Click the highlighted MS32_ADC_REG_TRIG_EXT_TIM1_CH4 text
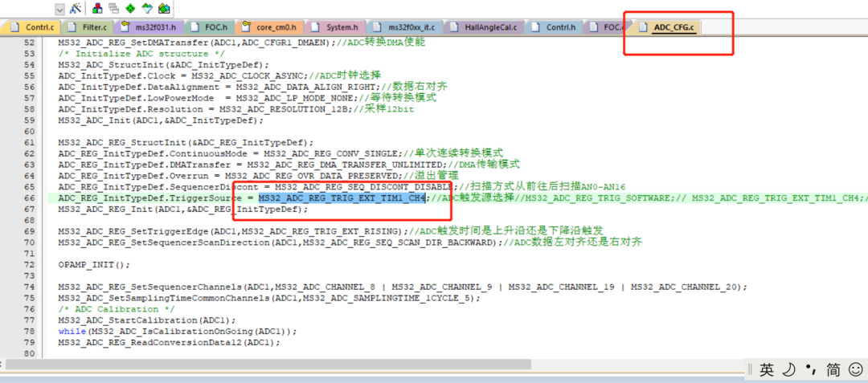The height and width of the screenshot is (383, 868). [342, 198]
